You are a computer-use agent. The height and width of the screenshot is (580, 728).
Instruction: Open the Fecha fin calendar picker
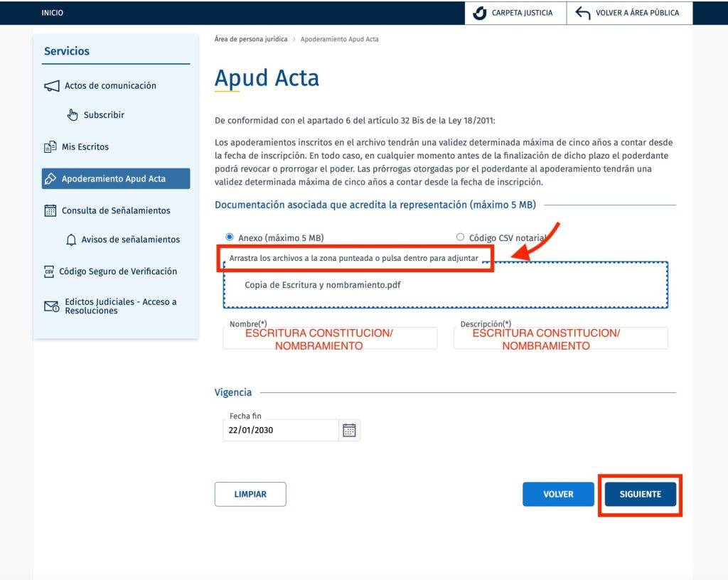(349, 430)
